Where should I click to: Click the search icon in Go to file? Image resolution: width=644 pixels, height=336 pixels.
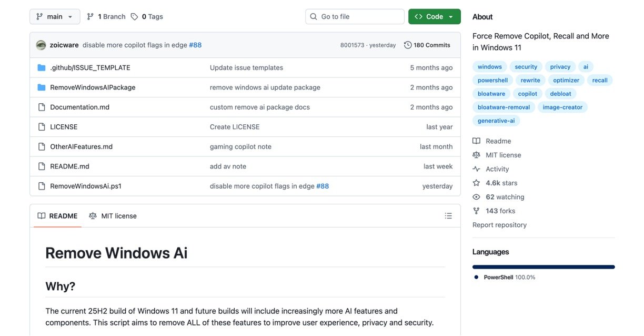click(x=314, y=16)
